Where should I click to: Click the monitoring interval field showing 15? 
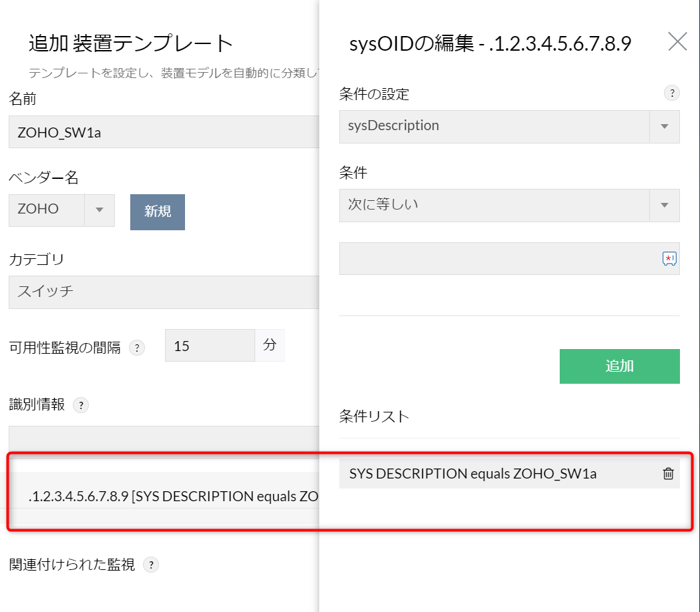pos(210,346)
